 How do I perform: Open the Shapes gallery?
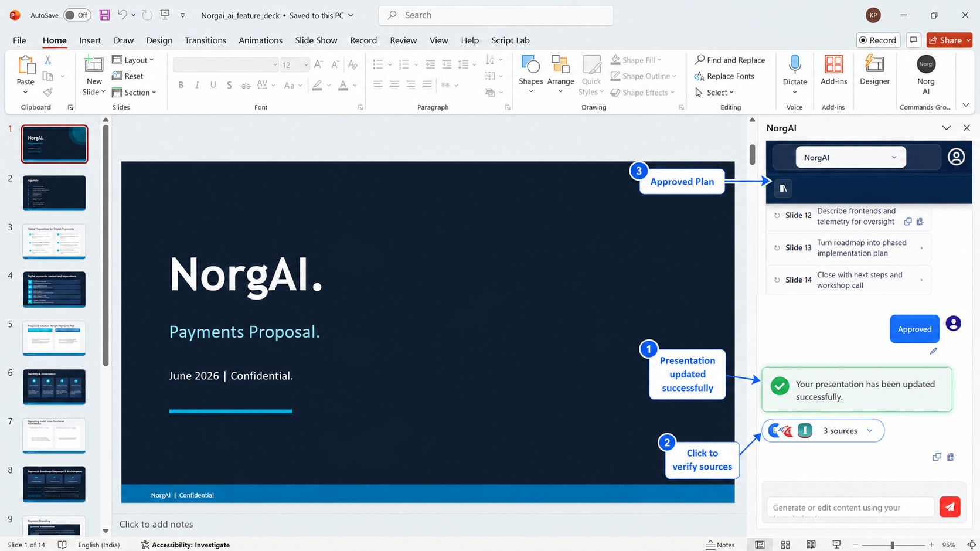pos(530,74)
